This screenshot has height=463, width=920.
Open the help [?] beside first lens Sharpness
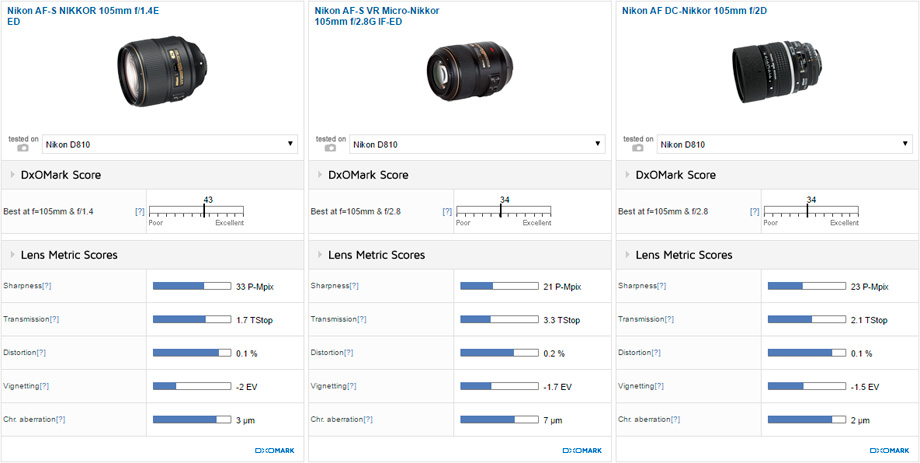(46, 286)
